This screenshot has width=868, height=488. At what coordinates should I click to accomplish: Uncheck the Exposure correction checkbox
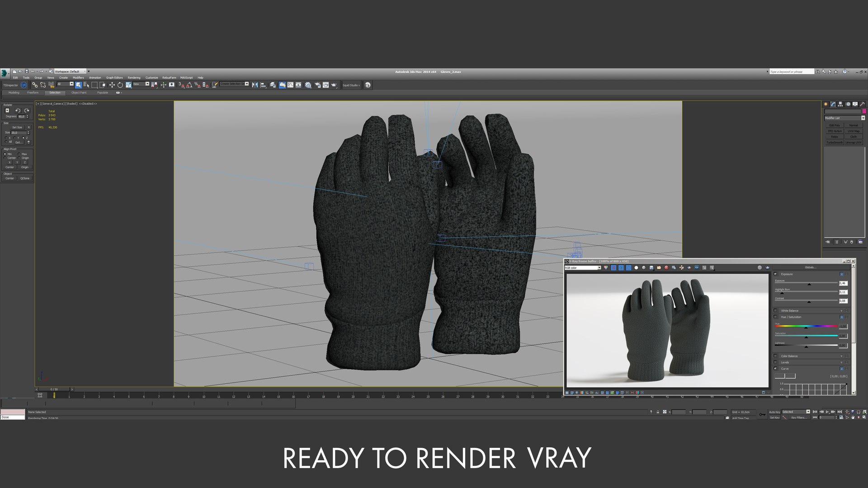coord(775,274)
